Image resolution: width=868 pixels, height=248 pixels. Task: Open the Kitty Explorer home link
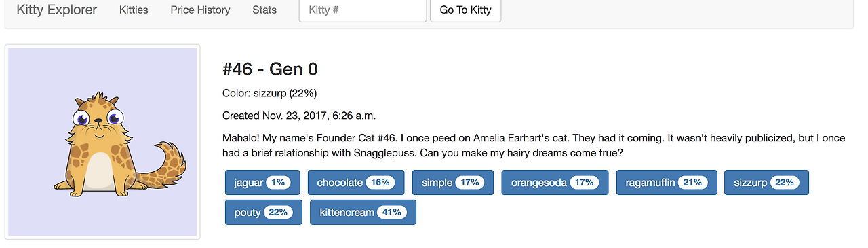tap(57, 10)
